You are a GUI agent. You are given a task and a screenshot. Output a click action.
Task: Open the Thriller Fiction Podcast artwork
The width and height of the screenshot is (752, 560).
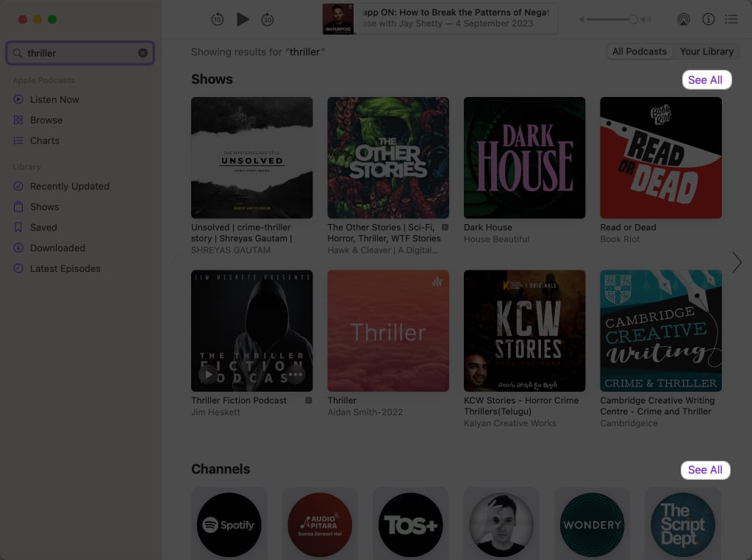(x=252, y=331)
